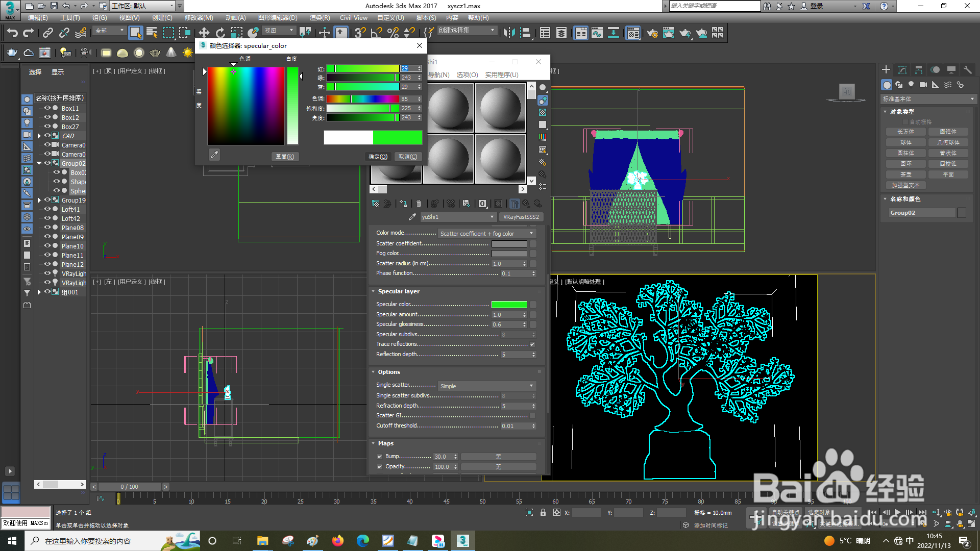
Task: Activate the Select and Rotate tool
Action: [x=220, y=33]
